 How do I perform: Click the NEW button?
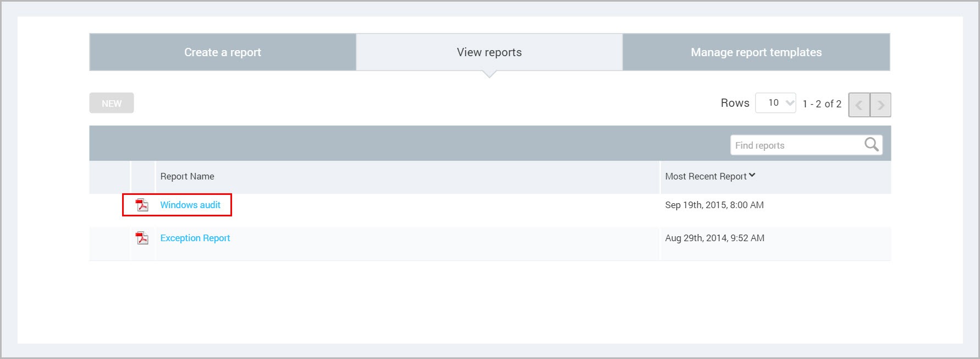112,103
